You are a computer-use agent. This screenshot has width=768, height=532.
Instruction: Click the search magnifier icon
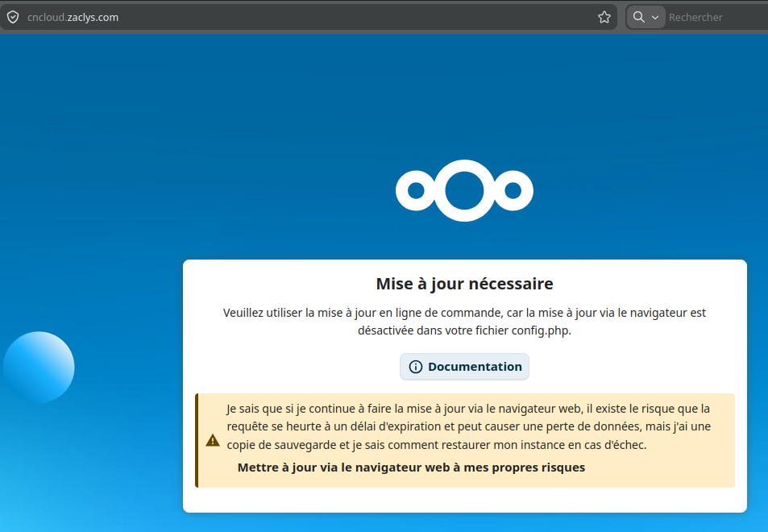coord(639,17)
